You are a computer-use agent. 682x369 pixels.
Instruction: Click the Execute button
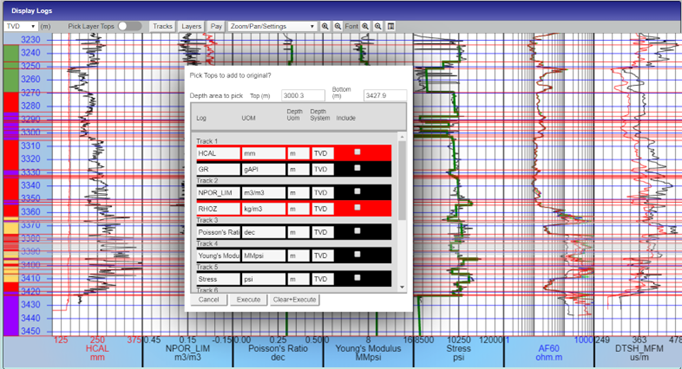point(248,299)
